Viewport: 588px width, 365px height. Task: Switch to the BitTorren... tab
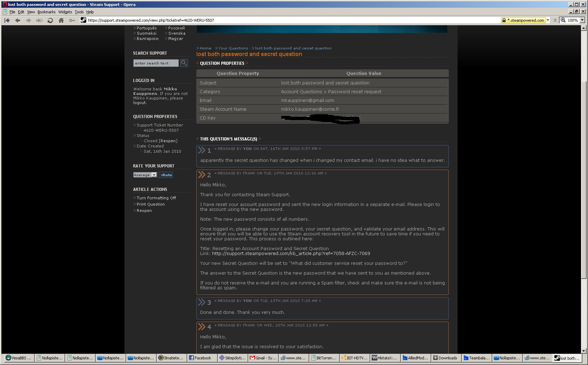tap(324, 358)
